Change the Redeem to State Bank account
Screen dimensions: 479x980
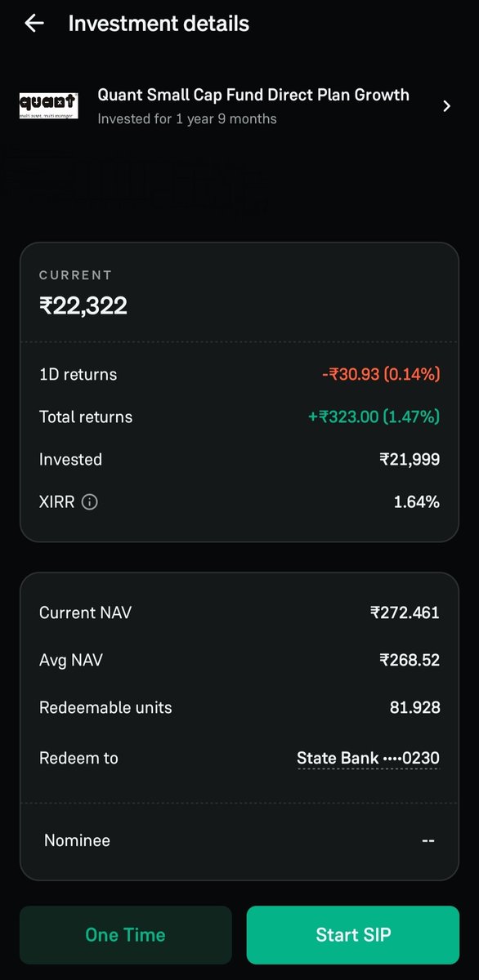pos(368,758)
